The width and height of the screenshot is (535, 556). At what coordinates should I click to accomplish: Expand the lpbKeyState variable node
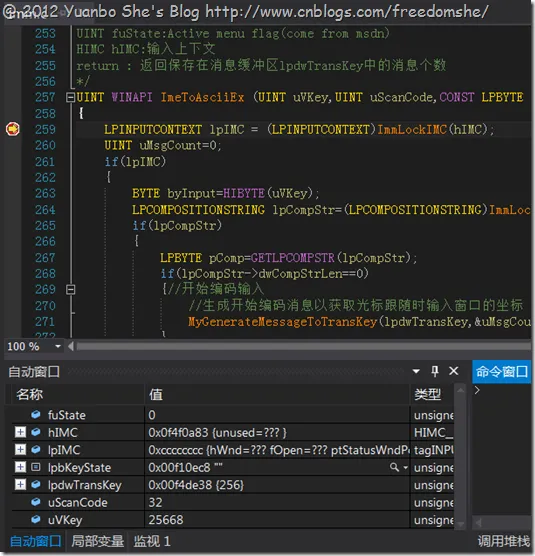pos(20,467)
